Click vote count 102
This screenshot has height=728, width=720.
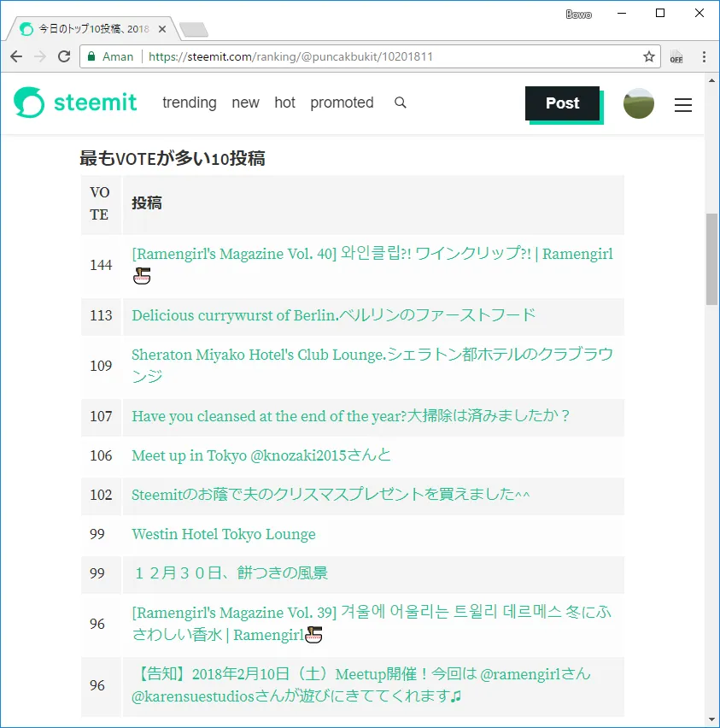click(x=101, y=495)
